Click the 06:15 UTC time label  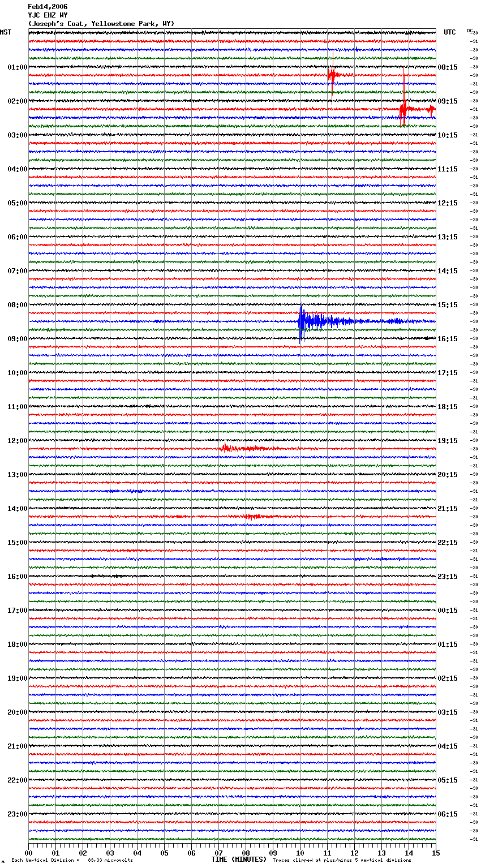tap(448, 814)
